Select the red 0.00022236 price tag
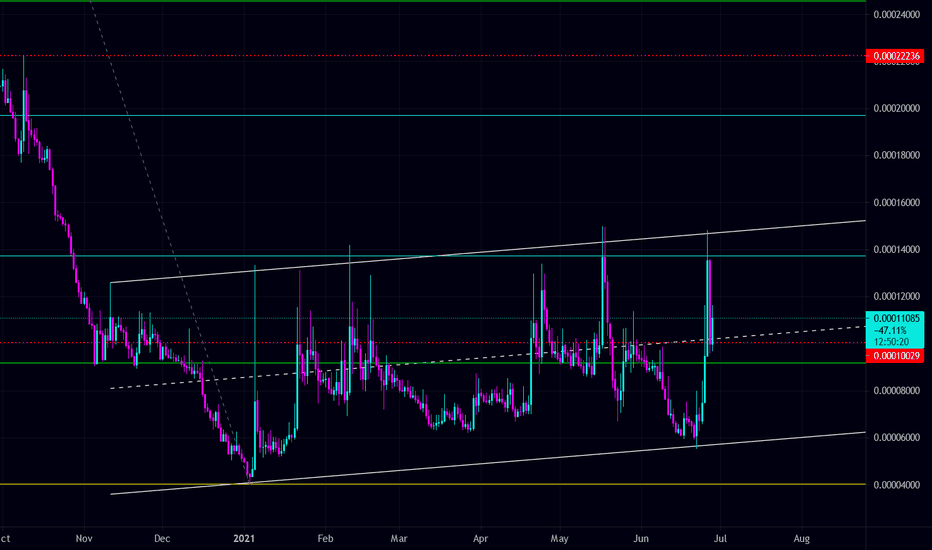Image resolution: width=932 pixels, height=550 pixels. [x=896, y=56]
